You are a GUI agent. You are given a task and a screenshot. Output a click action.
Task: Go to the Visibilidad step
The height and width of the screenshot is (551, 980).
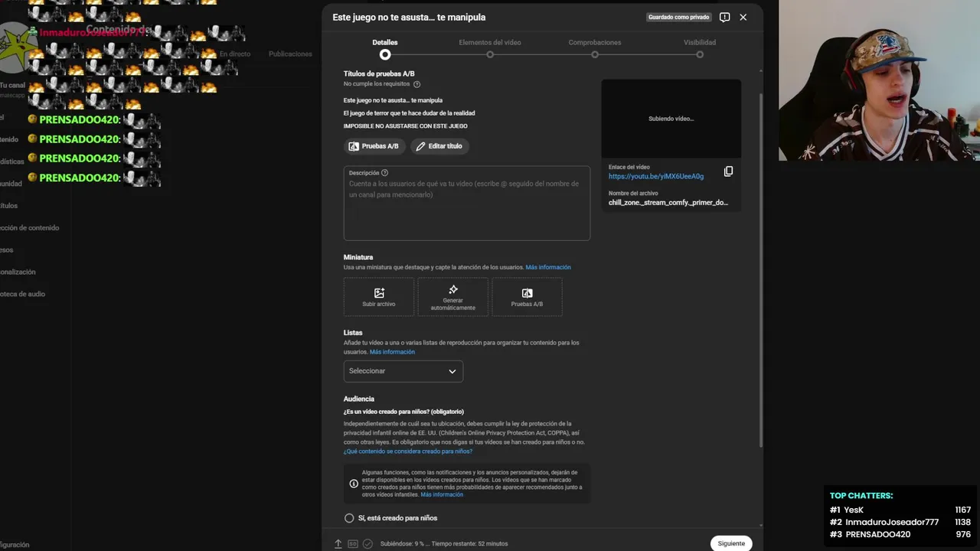pos(700,48)
